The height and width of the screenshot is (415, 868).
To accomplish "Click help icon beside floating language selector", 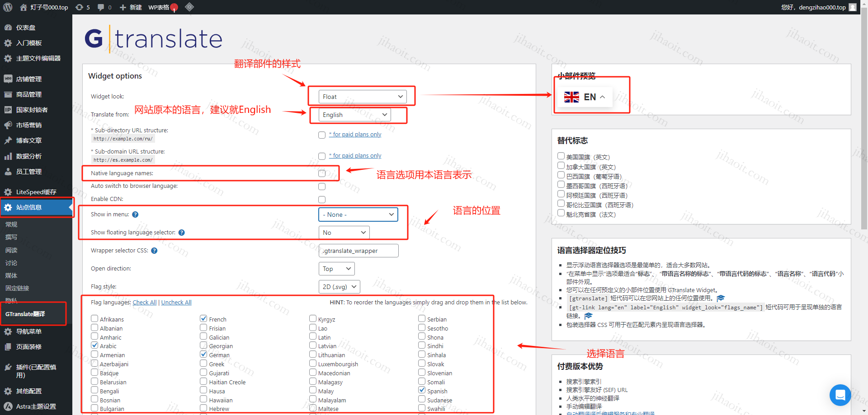I will (x=182, y=233).
